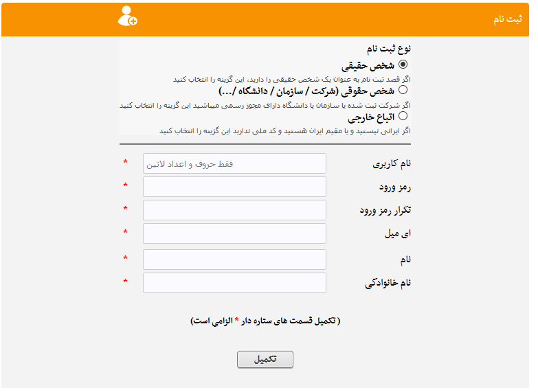Click the required-fields note above 'تکمیل'
Image resolution: width=538 pixels, height=392 pixels.
(x=265, y=321)
